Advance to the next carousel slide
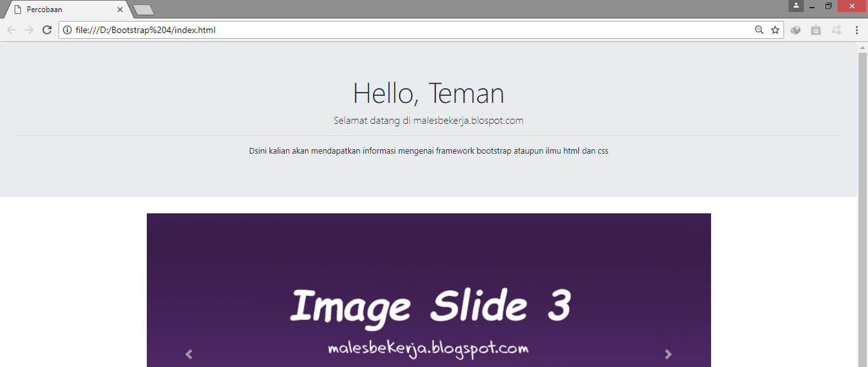This screenshot has height=367, width=868. point(668,354)
